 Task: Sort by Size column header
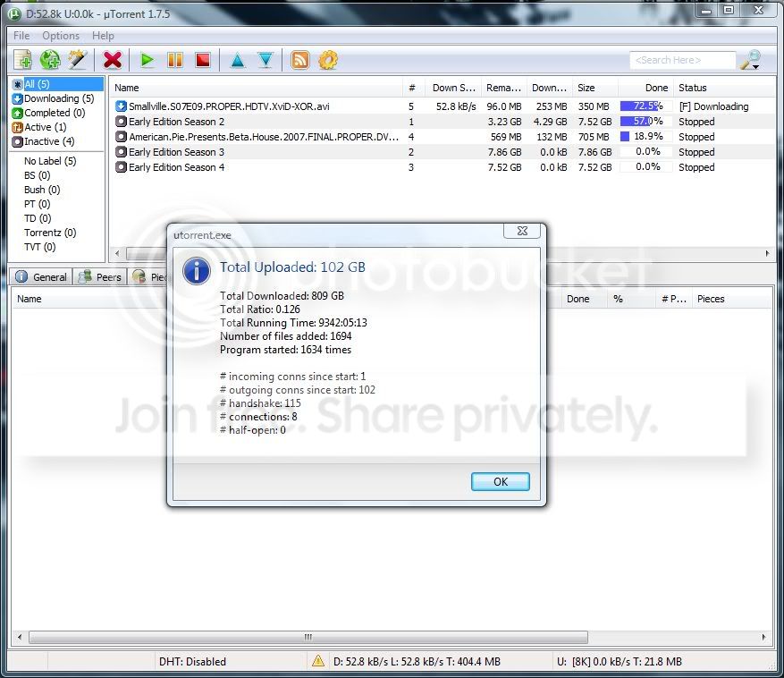coord(595,88)
